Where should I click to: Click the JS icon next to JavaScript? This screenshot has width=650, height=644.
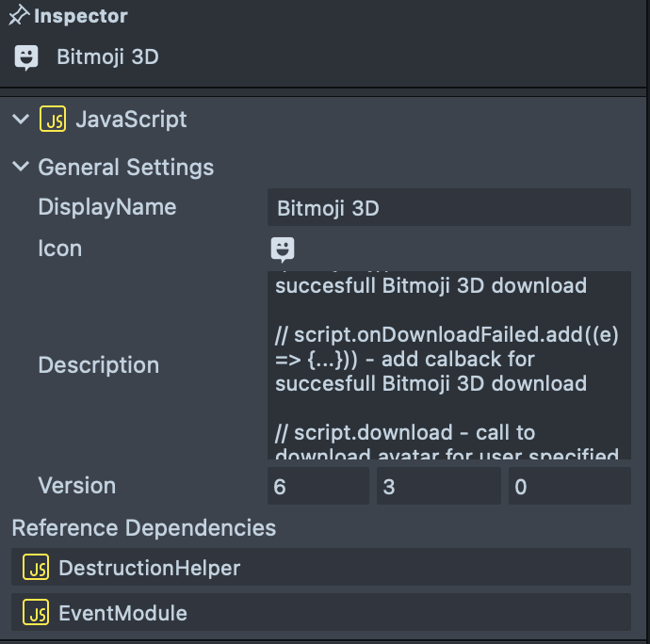tap(53, 120)
